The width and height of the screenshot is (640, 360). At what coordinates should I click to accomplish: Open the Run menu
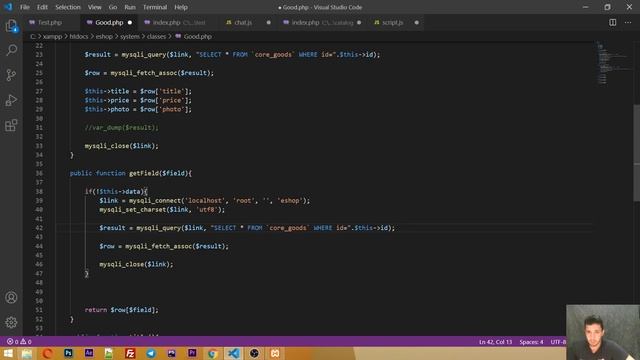[130, 7]
